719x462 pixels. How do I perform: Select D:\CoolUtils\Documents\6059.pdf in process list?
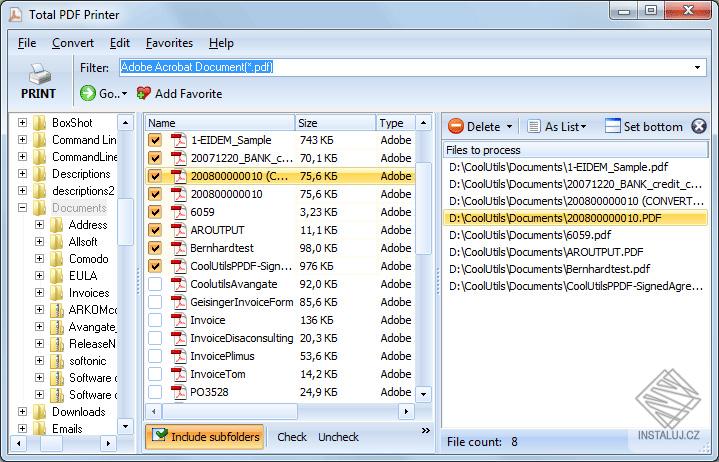[x=575, y=235]
